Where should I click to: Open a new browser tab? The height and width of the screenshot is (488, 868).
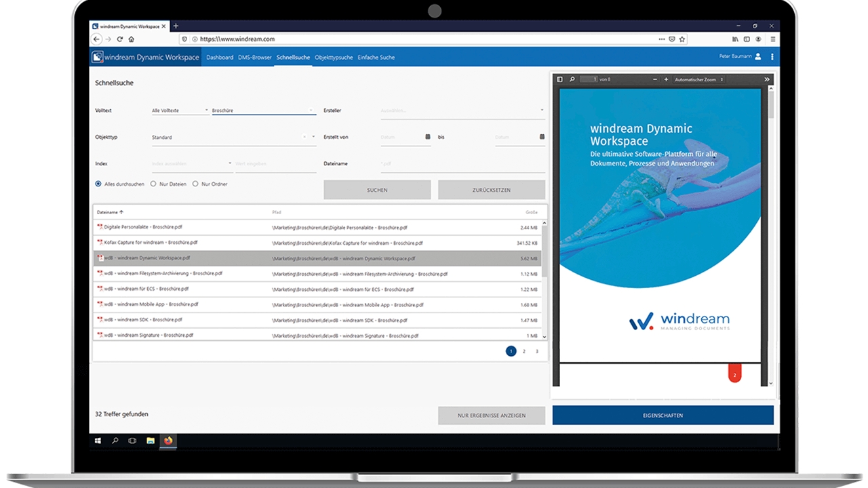176,26
